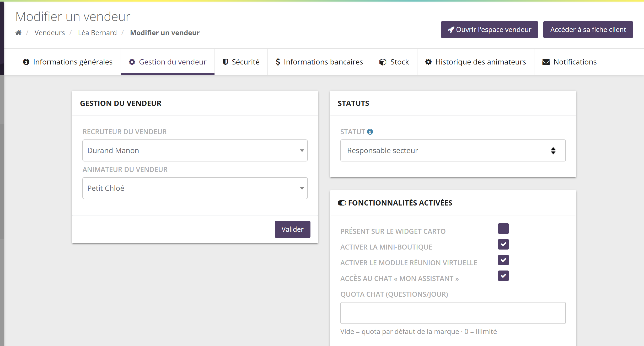Uncheck Accès au chat Mon Assistant
The height and width of the screenshot is (346, 644).
503,276
